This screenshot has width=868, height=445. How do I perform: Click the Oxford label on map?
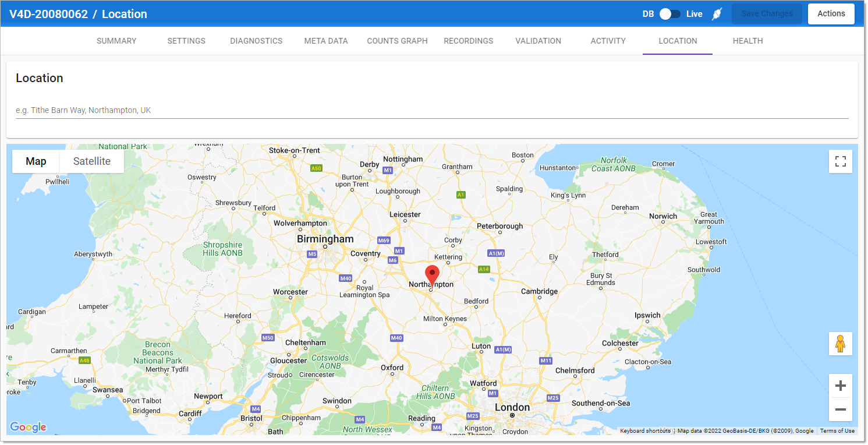click(392, 368)
